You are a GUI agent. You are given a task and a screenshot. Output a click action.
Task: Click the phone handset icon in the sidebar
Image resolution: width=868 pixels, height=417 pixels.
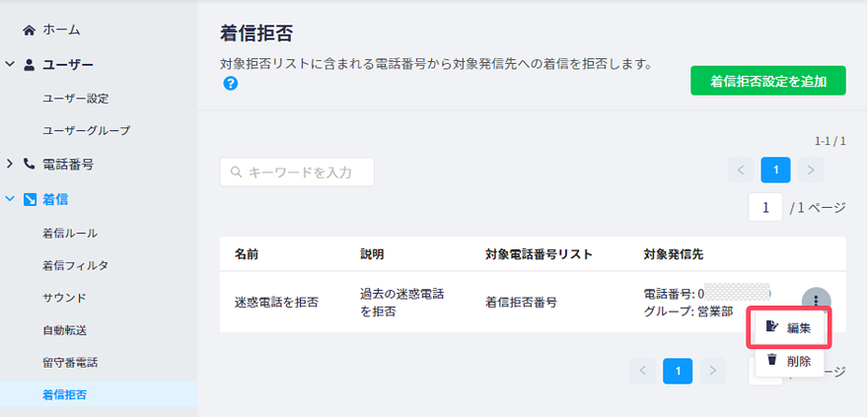[x=30, y=164]
